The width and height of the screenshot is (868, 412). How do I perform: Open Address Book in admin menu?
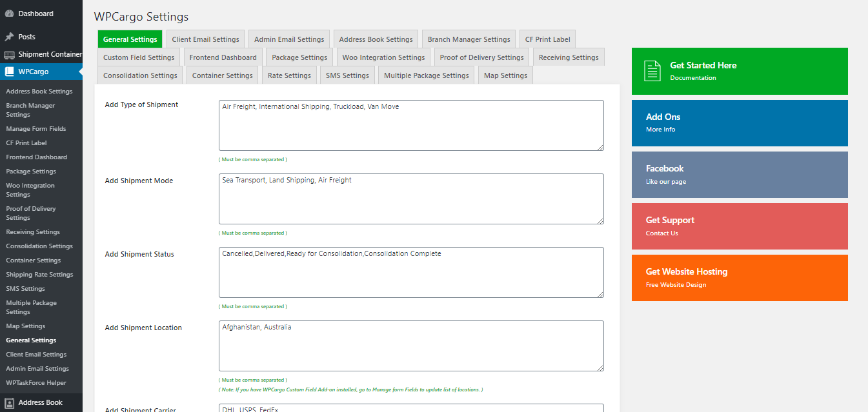click(41, 403)
